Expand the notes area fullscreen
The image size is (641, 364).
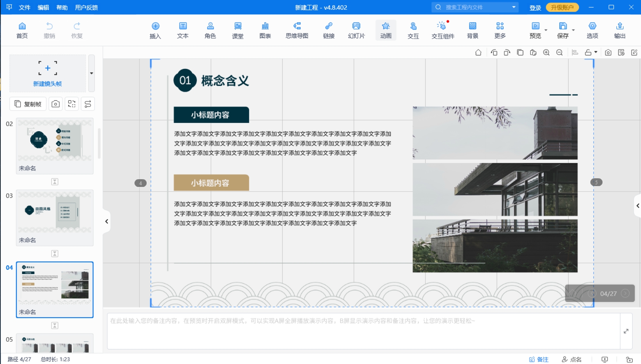626,331
